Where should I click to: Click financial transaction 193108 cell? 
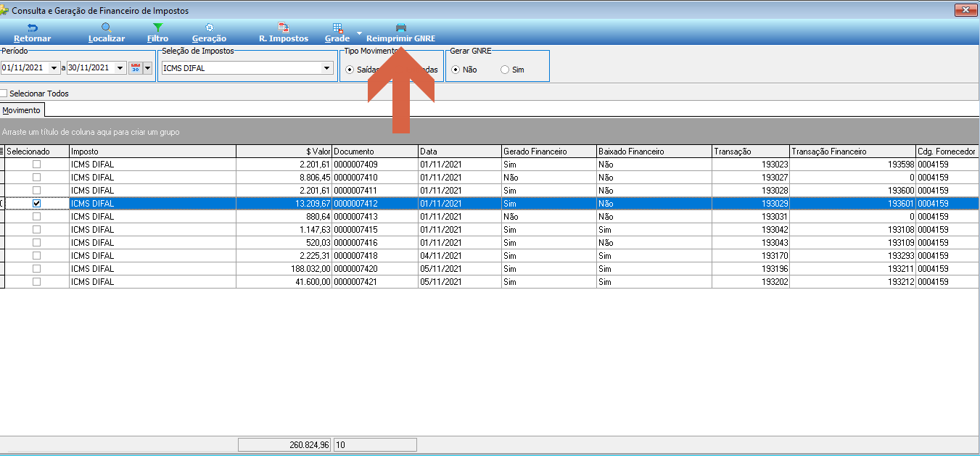852,230
